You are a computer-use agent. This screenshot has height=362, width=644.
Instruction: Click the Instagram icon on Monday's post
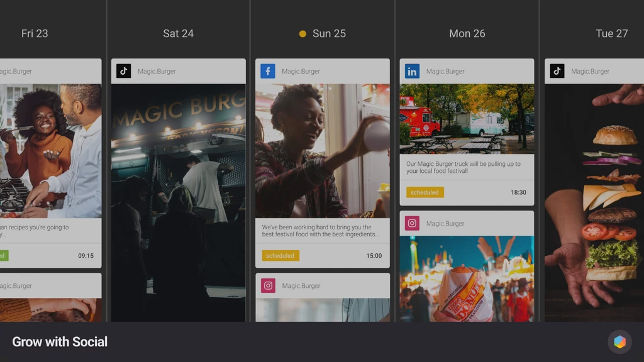(412, 223)
